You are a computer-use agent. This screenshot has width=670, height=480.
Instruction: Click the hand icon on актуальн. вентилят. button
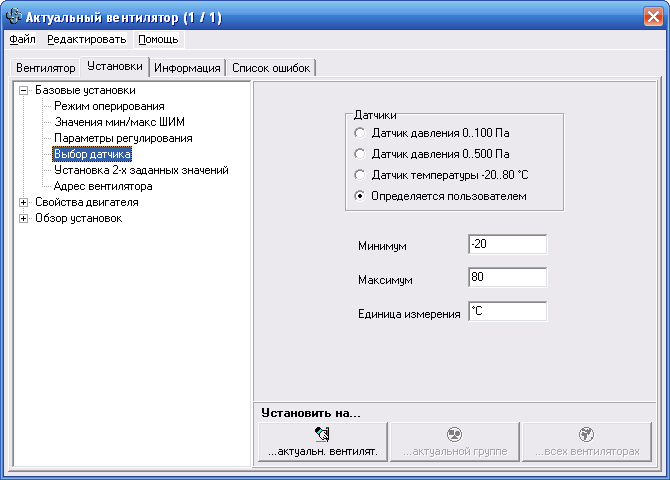pyautogui.click(x=323, y=434)
